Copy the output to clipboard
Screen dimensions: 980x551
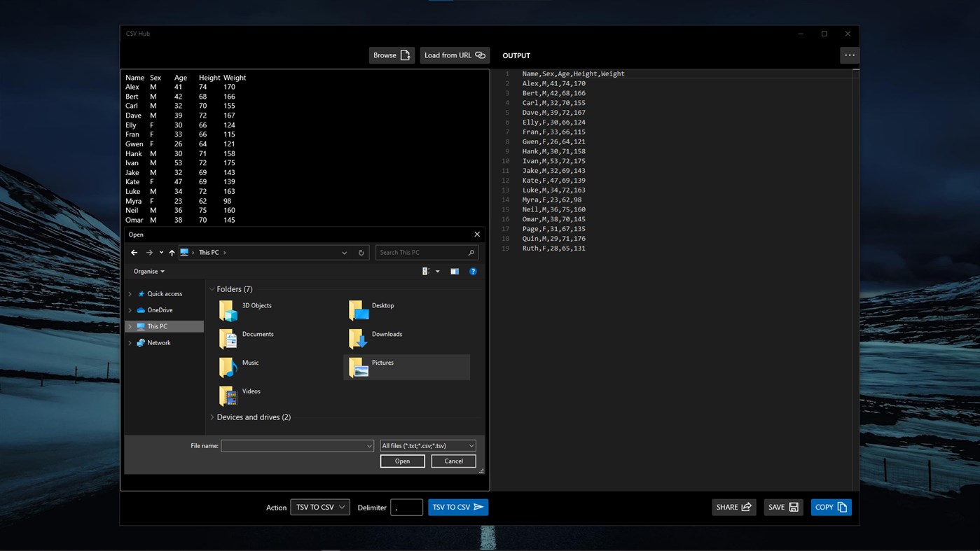[x=831, y=508]
